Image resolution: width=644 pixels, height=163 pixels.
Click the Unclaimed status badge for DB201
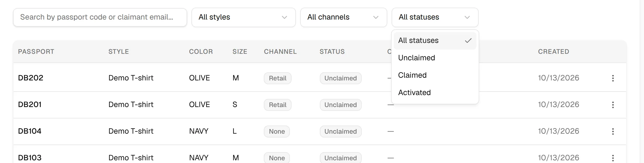click(341, 105)
